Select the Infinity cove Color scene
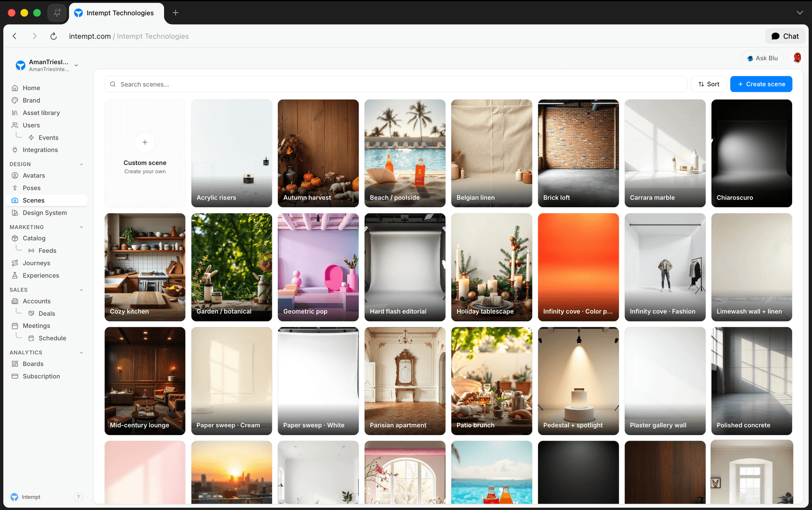Image resolution: width=812 pixels, height=510 pixels. (x=579, y=267)
